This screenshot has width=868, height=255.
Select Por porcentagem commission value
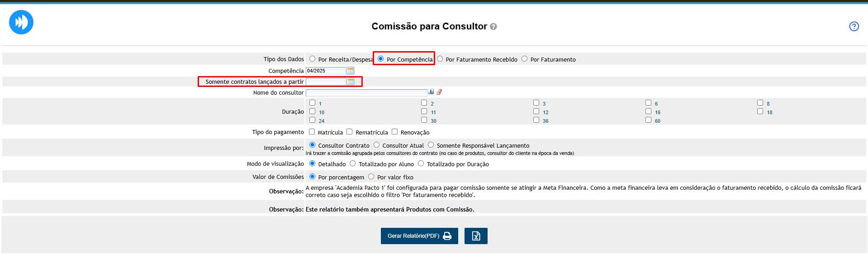[x=312, y=177]
